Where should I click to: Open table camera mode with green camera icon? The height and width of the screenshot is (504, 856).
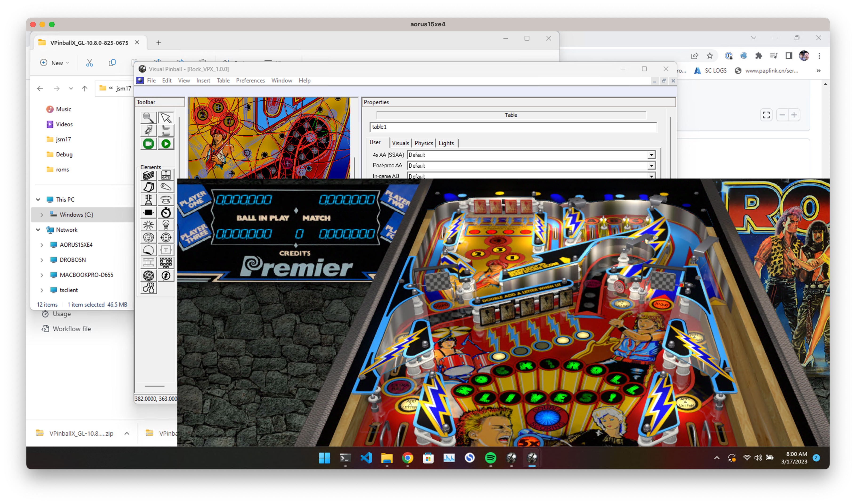(x=148, y=144)
